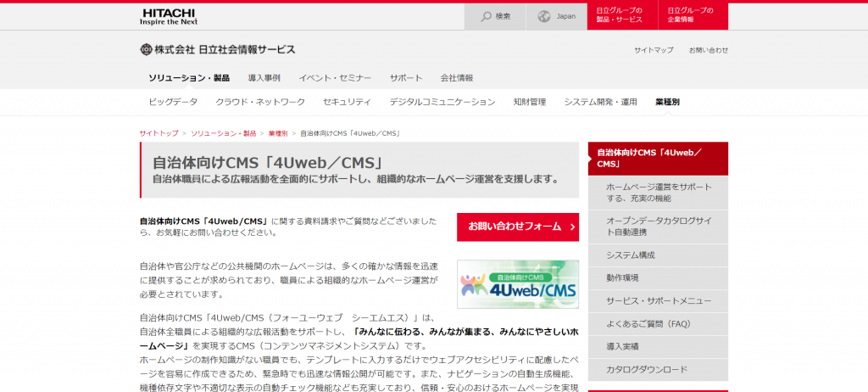
Task: Open the サイトマップ link
Action: tap(654, 50)
